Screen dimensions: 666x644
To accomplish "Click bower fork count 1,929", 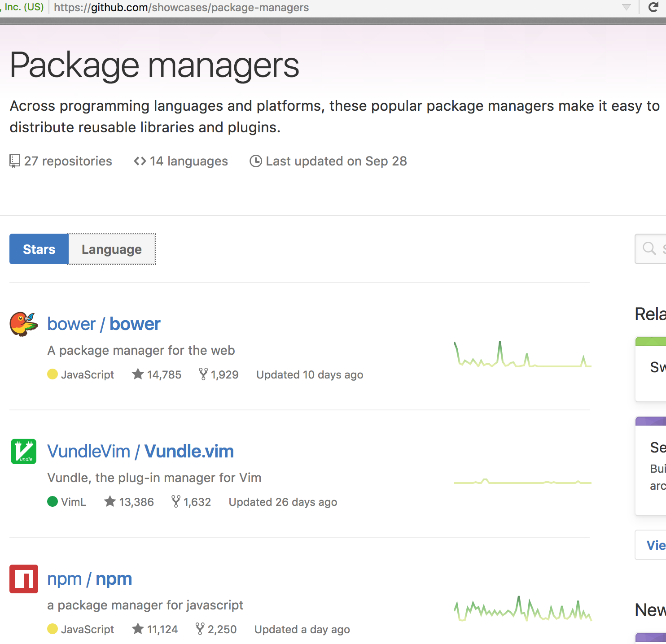I will coord(225,374).
